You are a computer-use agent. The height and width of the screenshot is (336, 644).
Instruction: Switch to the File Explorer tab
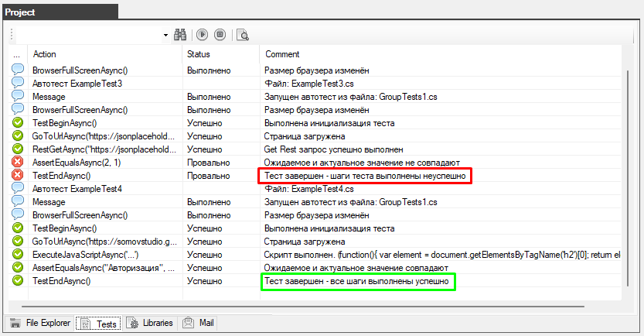click(40, 323)
